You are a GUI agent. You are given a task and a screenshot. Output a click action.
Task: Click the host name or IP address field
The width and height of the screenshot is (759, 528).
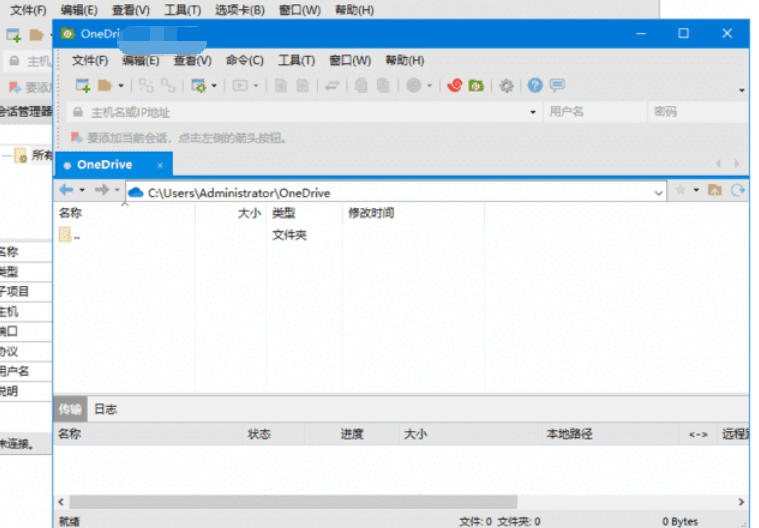pos(303,112)
